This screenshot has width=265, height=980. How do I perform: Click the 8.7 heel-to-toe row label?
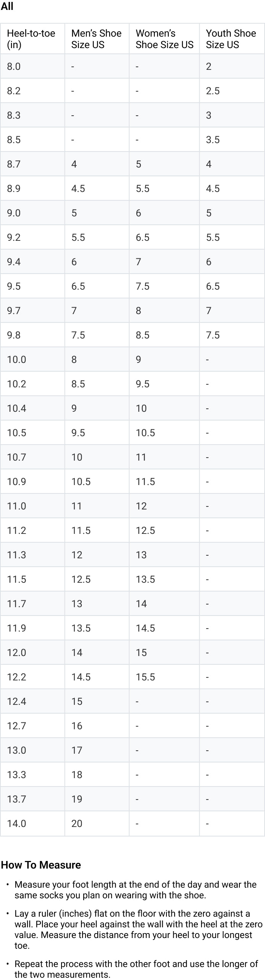14,164
